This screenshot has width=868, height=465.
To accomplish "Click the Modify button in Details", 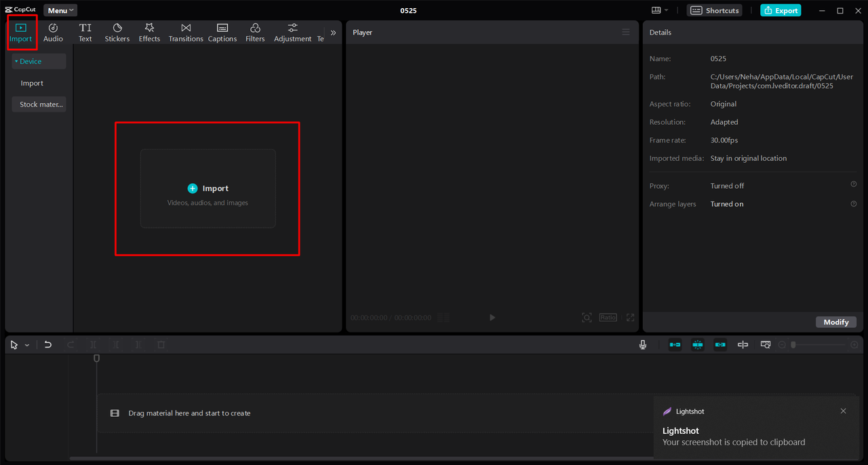I will (836, 322).
